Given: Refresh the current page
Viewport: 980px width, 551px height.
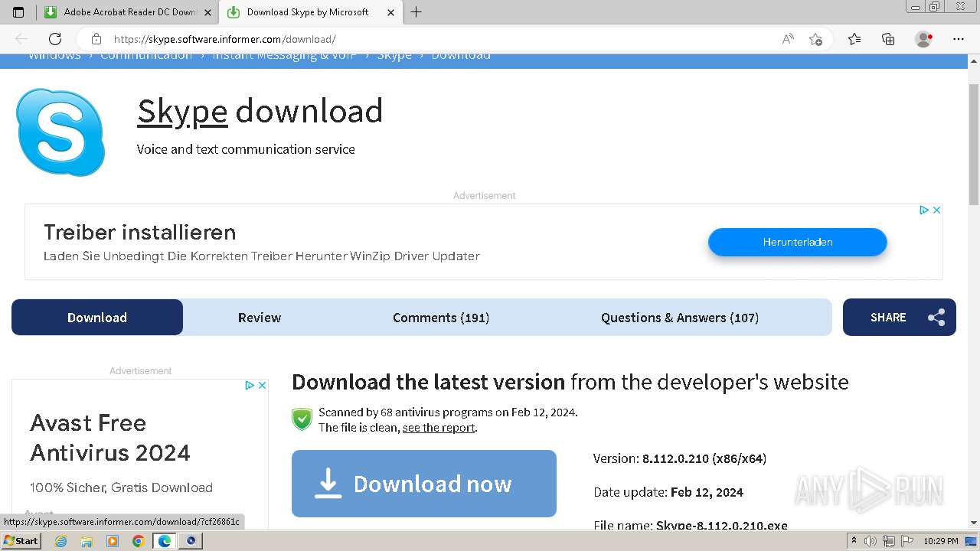Looking at the screenshot, I should tap(55, 39).
